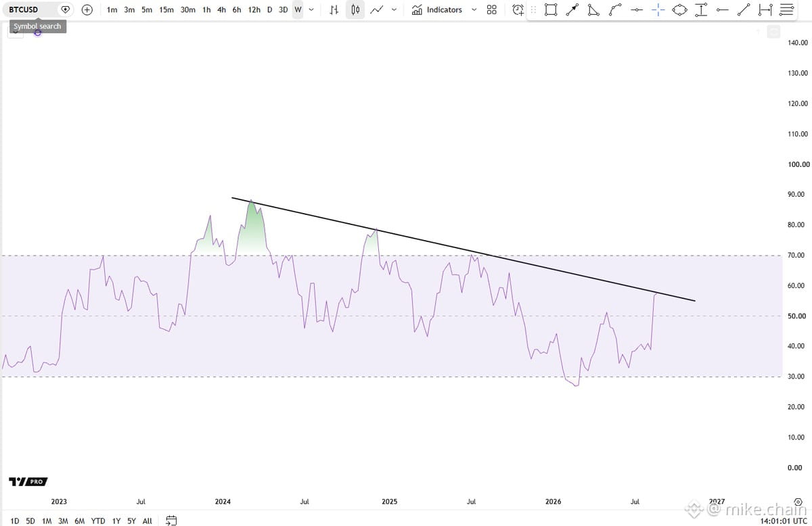The height and width of the screenshot is (526, 812).
Task: Select the trend line drawing tool
Action: pos(744,10)
